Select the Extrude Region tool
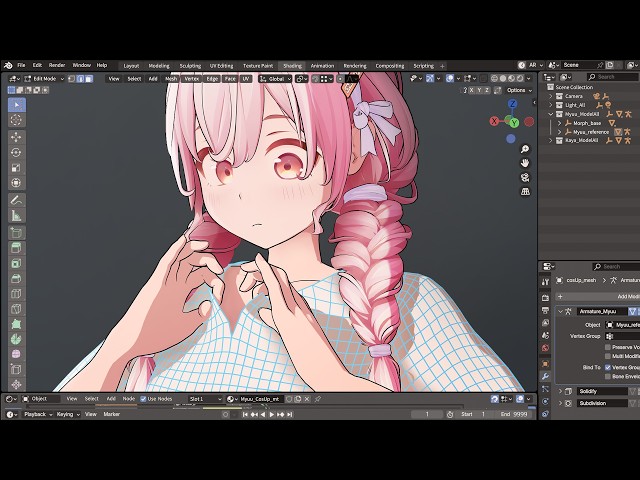Screen dimensions: 640x480 17,248
